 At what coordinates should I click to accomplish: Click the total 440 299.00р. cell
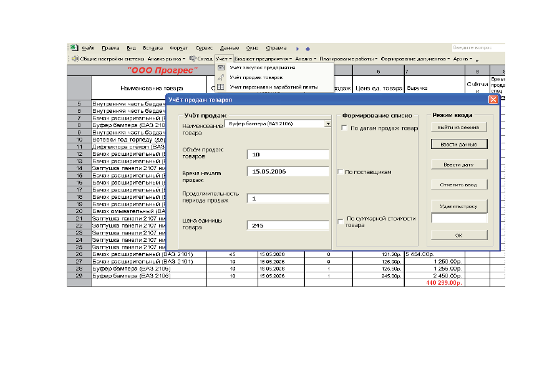(x=435, y=283)
